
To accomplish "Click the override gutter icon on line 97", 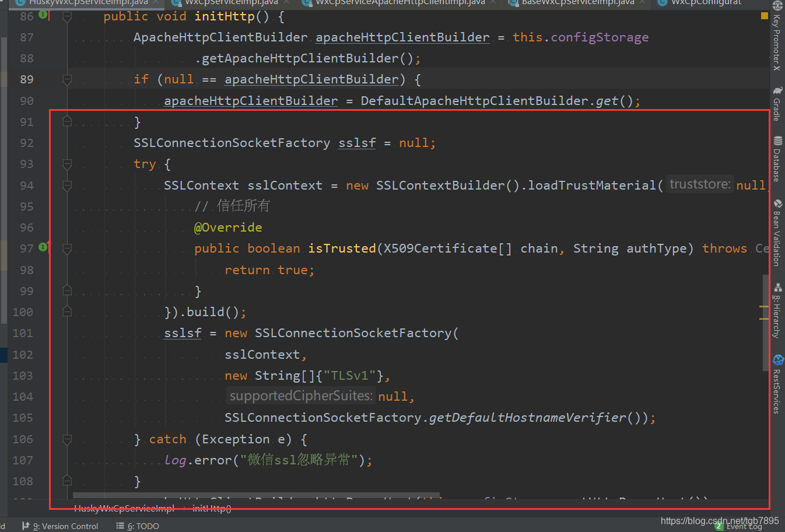I will pyautogui.click(x=43, y=247).
